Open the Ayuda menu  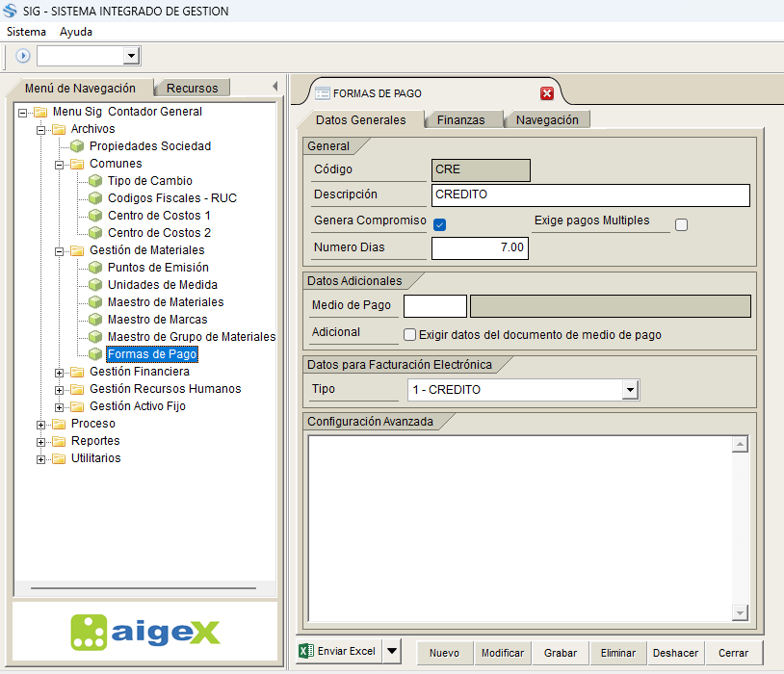[76, 32]
